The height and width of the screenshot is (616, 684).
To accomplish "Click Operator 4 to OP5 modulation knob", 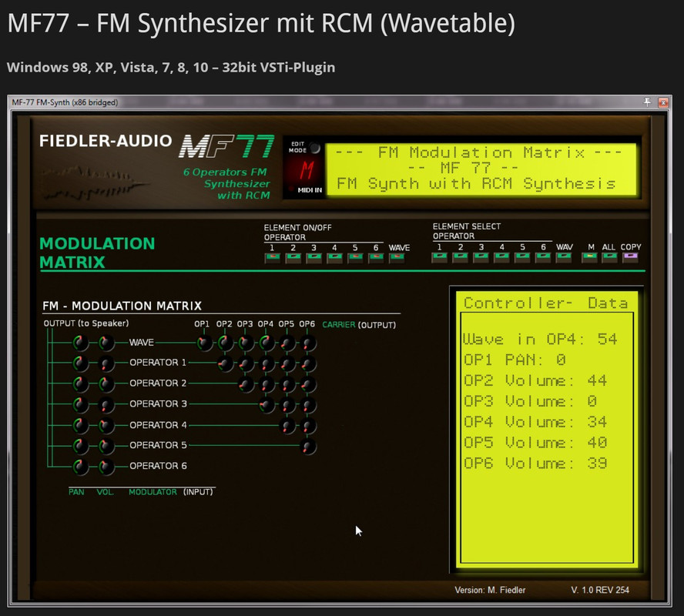I will (287, 426).
